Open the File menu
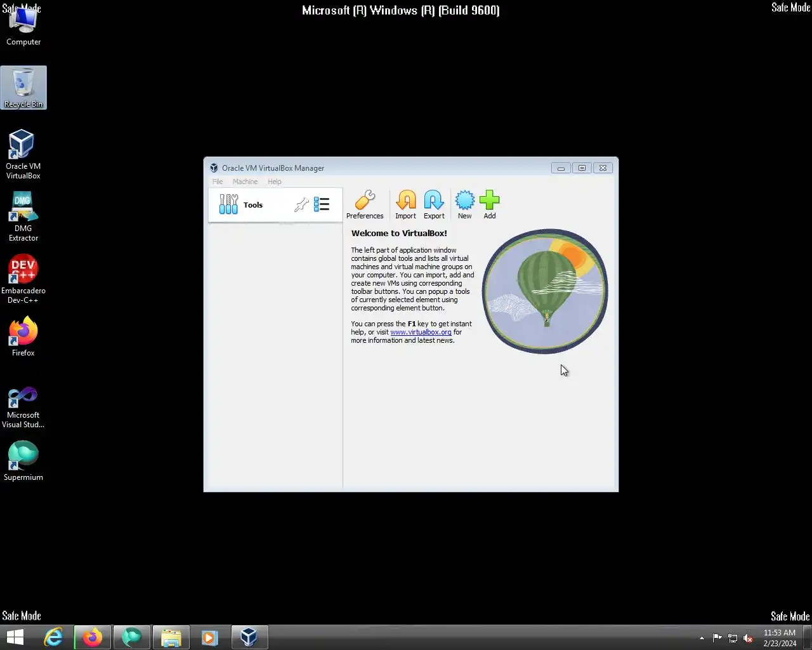 [218, 182]
